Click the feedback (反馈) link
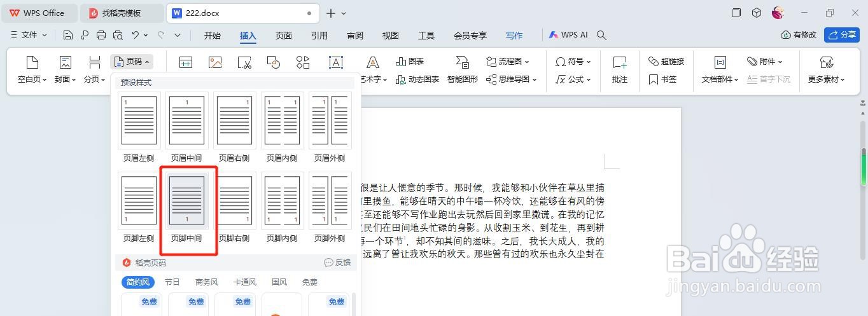The width and height of the screenshot is (868, 316). click(x=337, y=263)
